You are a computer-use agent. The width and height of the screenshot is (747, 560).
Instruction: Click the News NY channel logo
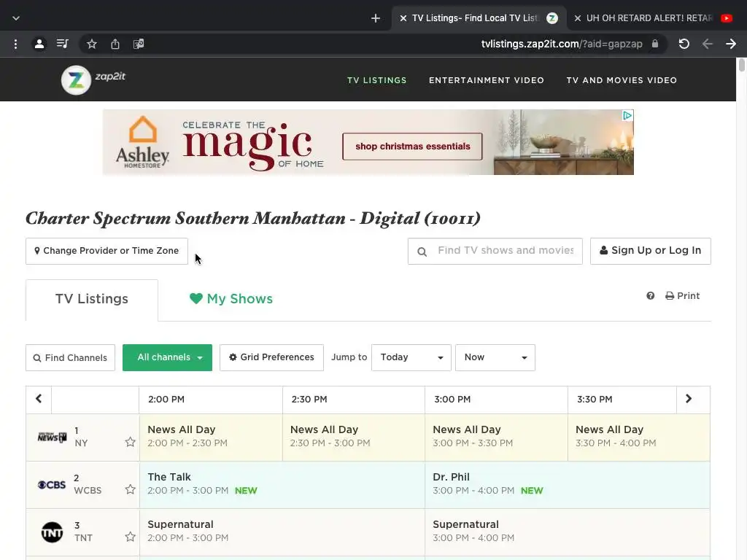tap(52, 437)
